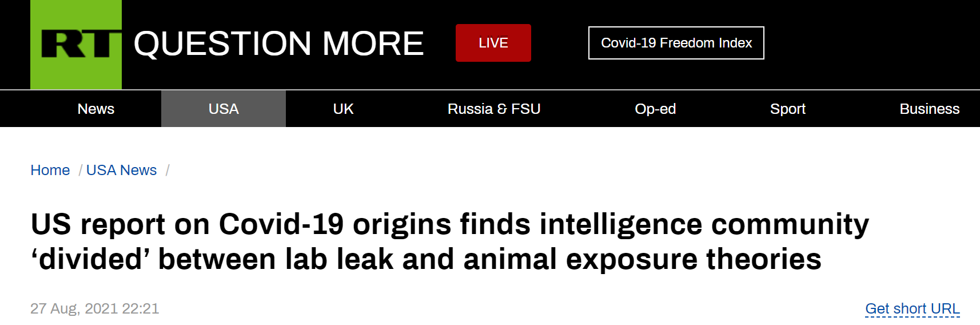Screen dimensions: 980x325
Task: Open the Covid-19 Freedom Index
Action: [676, 43]
